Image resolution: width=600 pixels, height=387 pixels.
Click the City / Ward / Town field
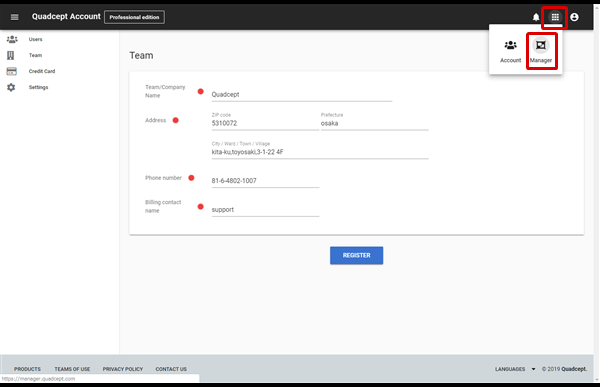(x=320, y=152)
